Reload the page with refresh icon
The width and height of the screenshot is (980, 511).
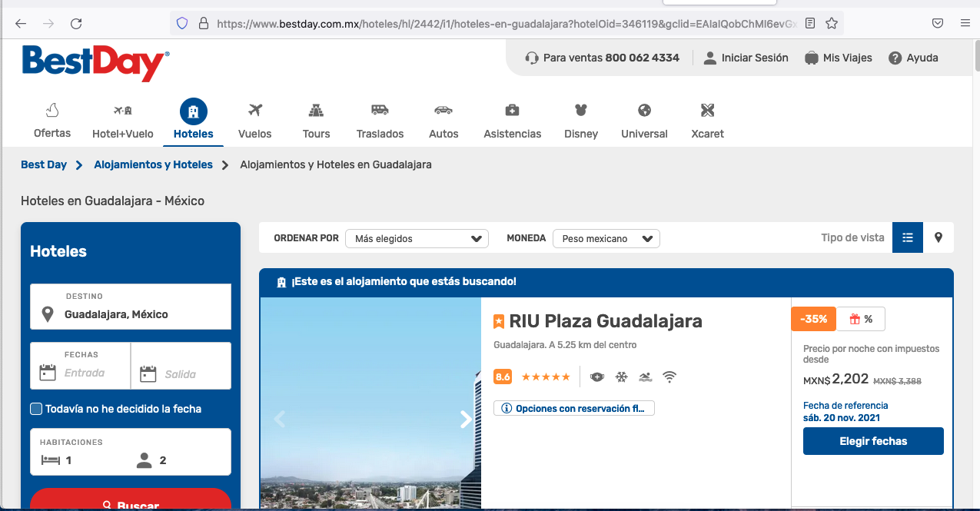(x=76, y=24)
